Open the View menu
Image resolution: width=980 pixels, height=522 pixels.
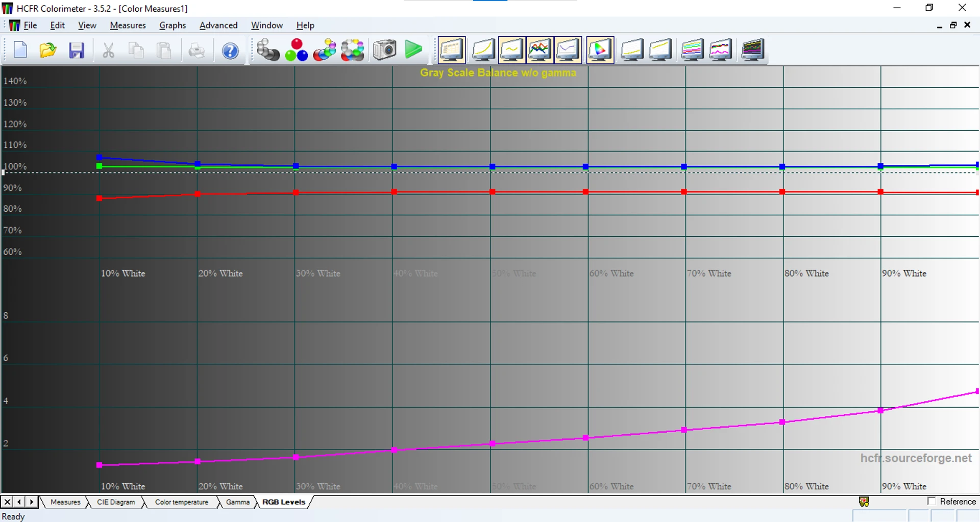pyautogui.click(x=87, y=25)
